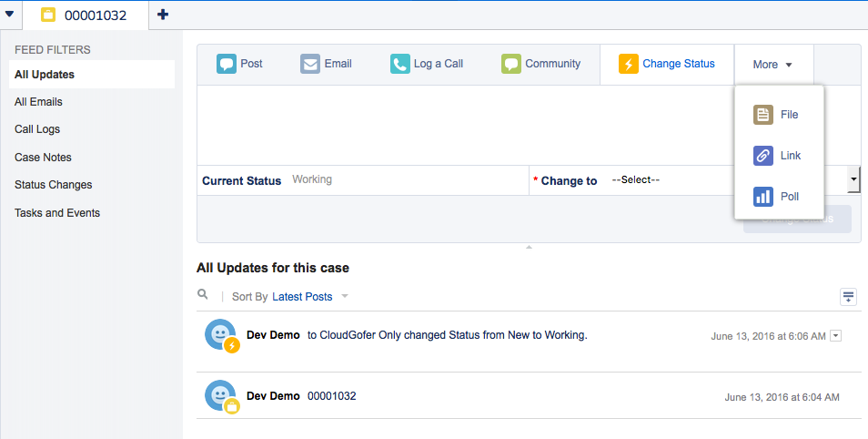Viewport: 868px width, 439px height.
Task: Open the More actions dropdown
Action: pyautogui.click(x=773, y=65)
